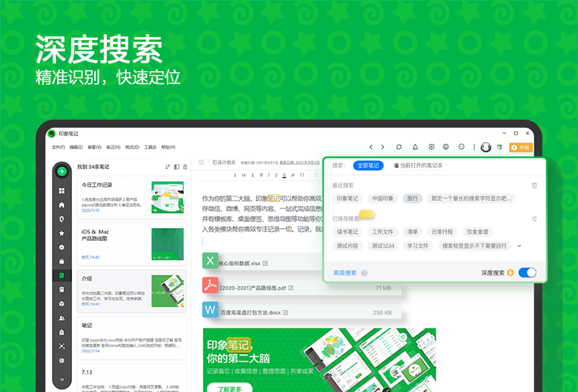
Task: Click the orange 升级 button
Action: [x=521, y=147]
